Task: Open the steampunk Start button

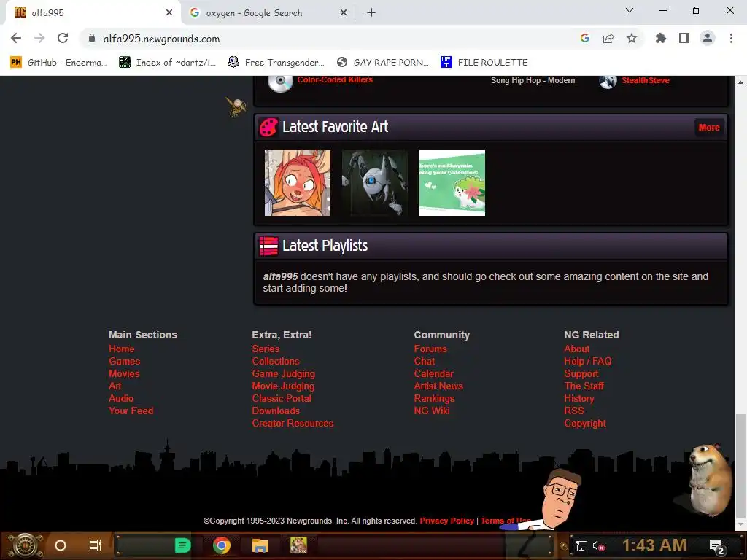Action: click(25, 545)
